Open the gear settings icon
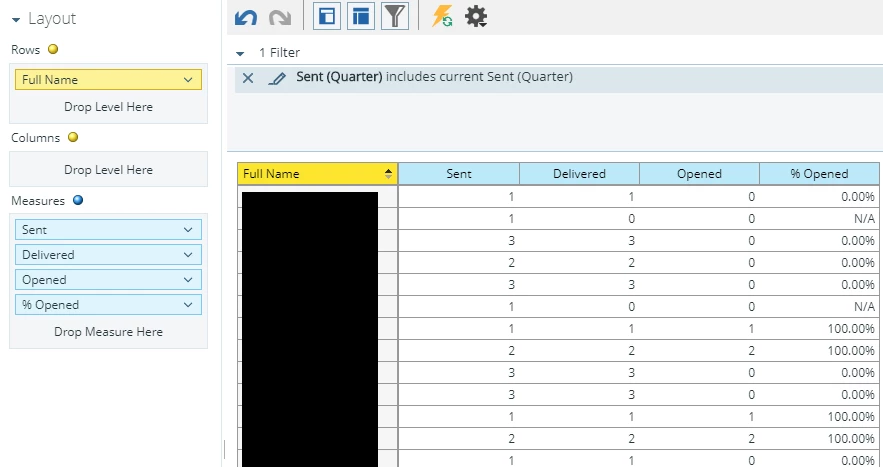 coord(476,16)
